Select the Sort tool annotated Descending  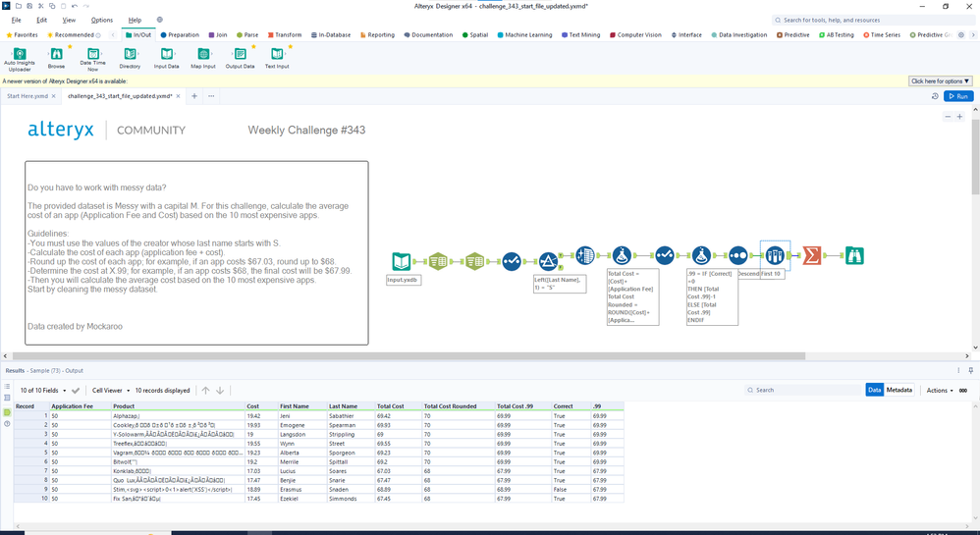738,255
